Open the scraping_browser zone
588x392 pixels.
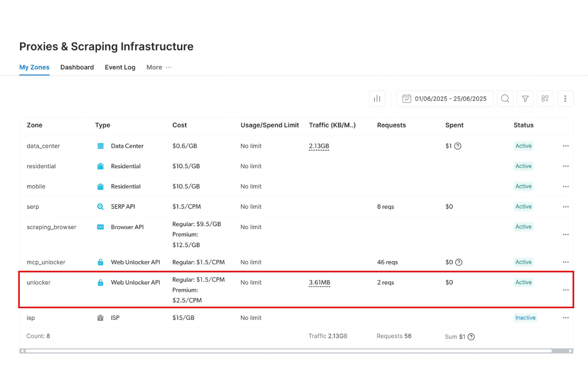(52, 227)
